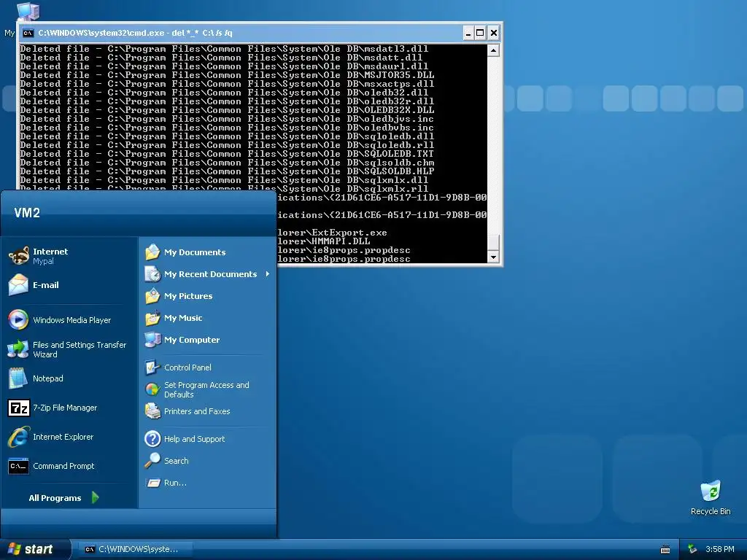Click the console line ending ExtExport.exe

[x=332, y=233]
